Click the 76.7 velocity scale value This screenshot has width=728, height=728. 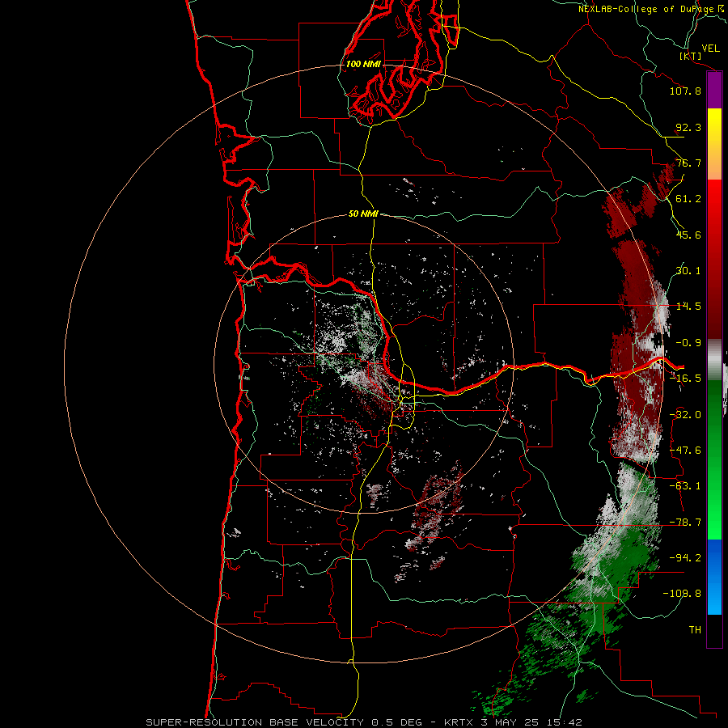(x=688, y=163)
